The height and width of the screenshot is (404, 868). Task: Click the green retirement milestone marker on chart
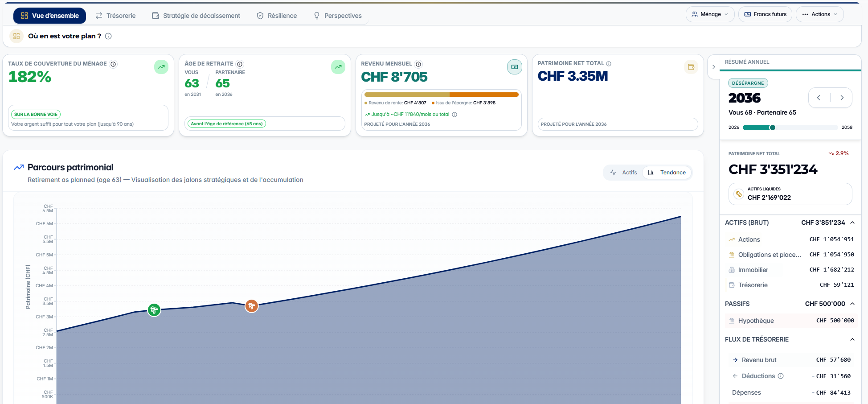pyautogui.click(x=154, y=310)
